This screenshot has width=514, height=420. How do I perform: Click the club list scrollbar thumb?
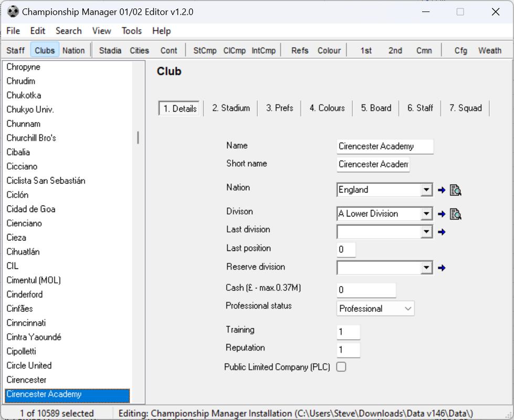138,138
